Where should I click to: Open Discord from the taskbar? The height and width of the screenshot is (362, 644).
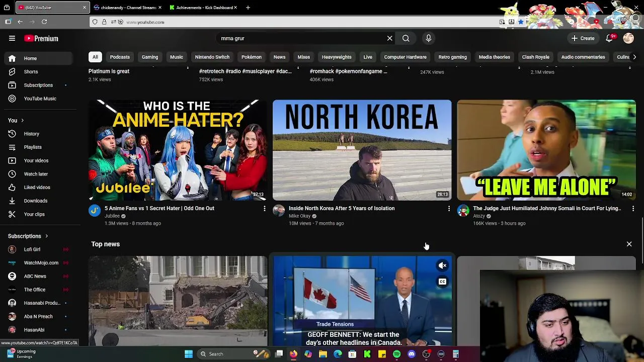click(x=412, y=354)
